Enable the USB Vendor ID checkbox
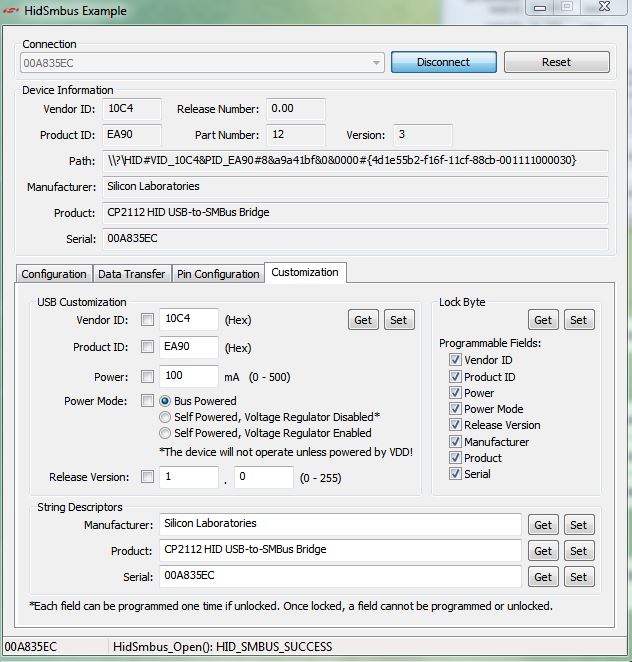Screen dimensions: 632x662 coord(148,320)
